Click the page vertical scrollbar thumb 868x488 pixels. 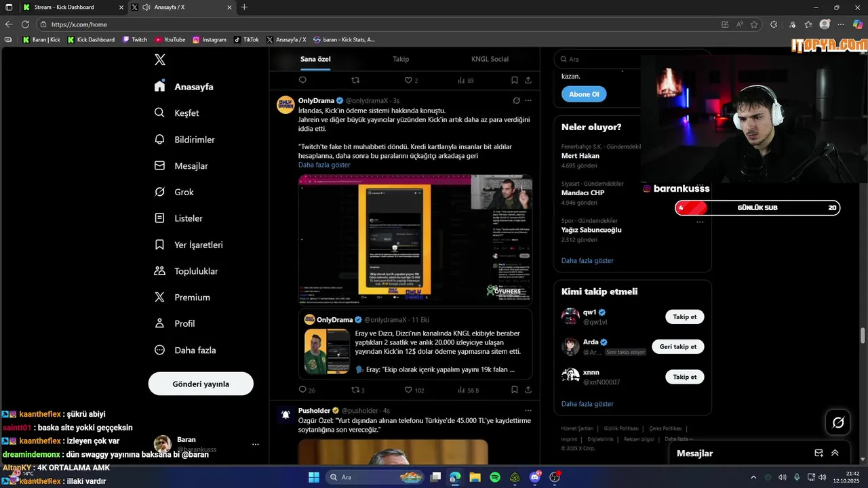[863, 335]
